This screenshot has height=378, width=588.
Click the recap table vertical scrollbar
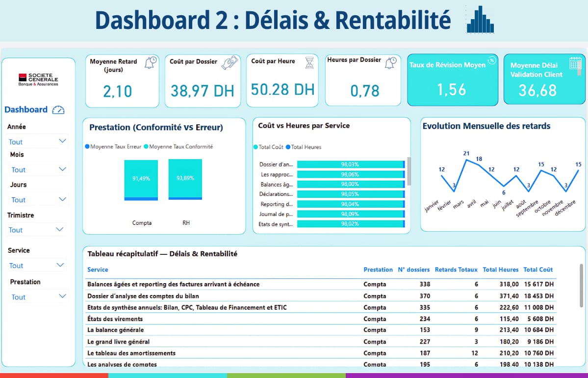(581, 286)
